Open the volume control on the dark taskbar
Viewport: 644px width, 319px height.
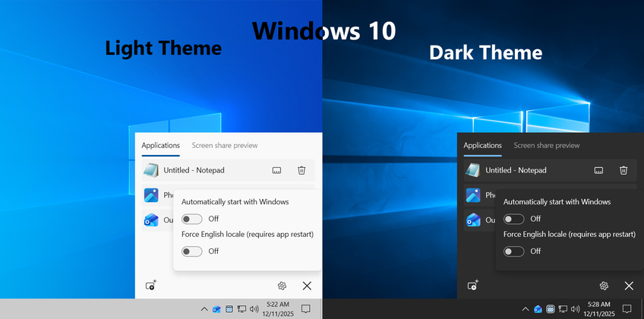[x=576, y=309]
